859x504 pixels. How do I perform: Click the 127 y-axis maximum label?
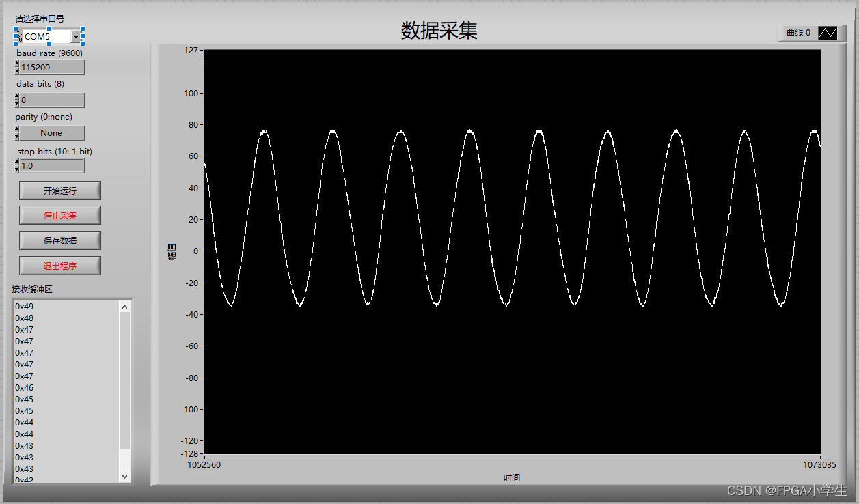point(191,50)
